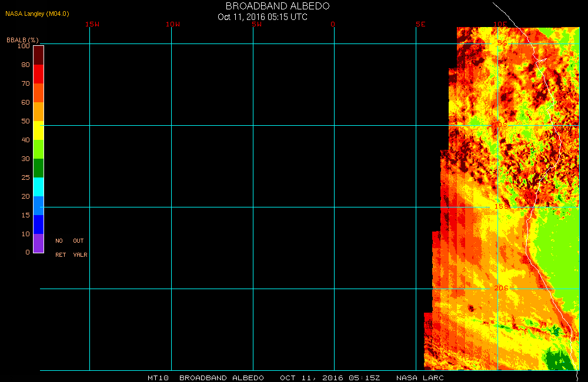Click the 5E longitude label
Image resolution: width=588 pixels, height=382 pixels.
pos(420,24)
